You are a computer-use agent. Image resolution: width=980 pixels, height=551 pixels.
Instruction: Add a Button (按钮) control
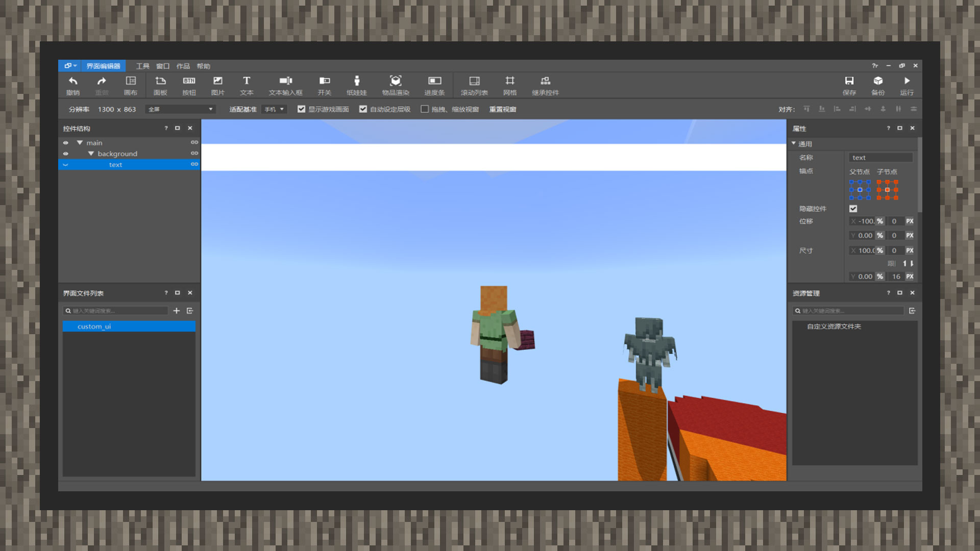click(189, 85)
